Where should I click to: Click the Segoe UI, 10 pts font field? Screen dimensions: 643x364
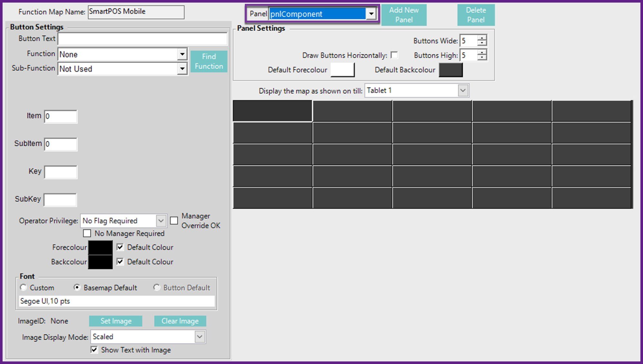coord(117,301)
